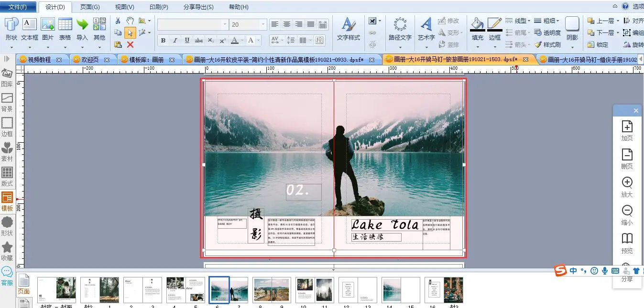Click the red delete X icon
This screenshot has width=644, height=308.
(130, 44)
